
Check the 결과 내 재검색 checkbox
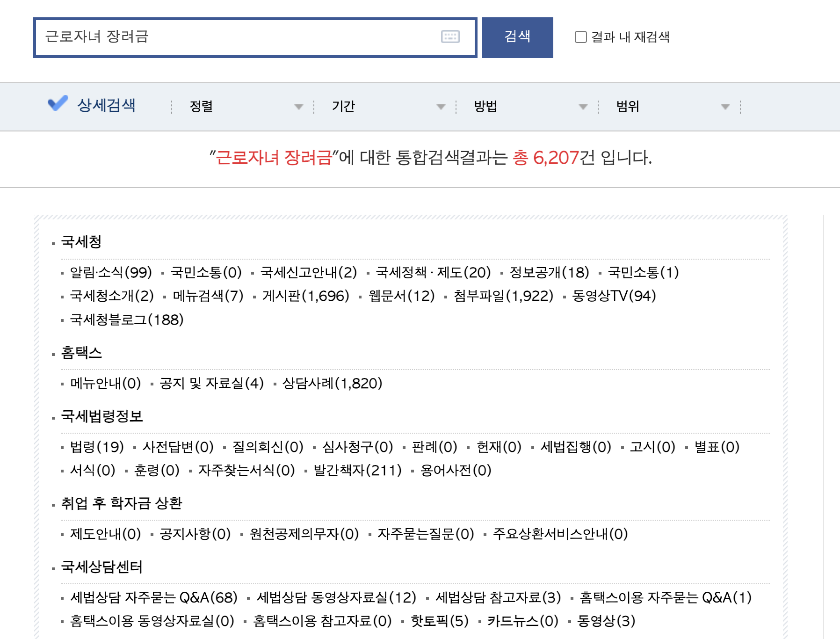(580, 37)
